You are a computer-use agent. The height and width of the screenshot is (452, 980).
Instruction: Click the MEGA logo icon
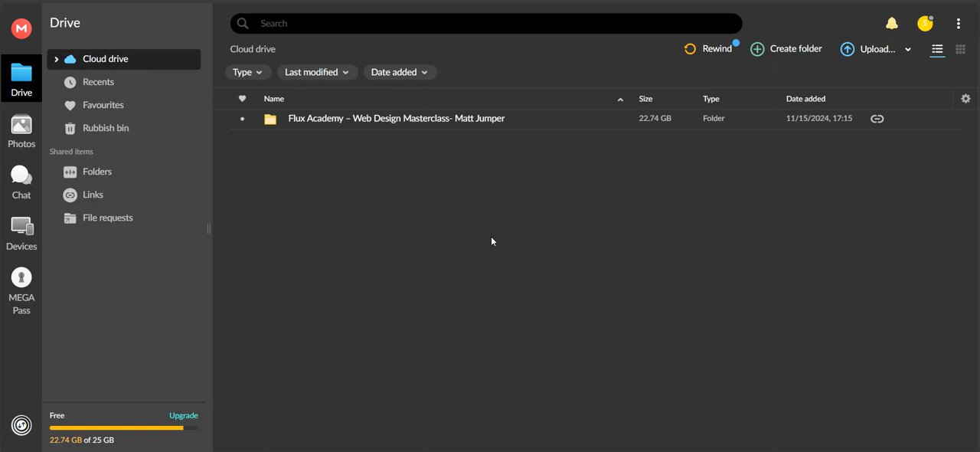pos(21,28)
